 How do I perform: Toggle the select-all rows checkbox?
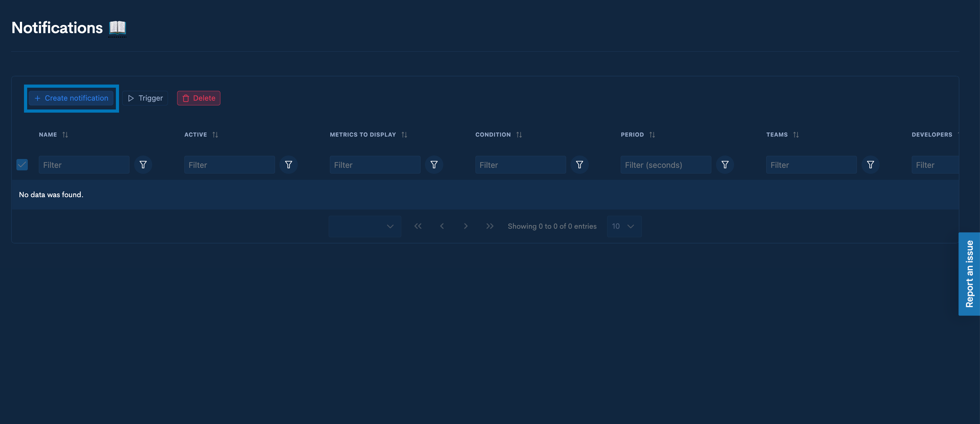[22, 165]
